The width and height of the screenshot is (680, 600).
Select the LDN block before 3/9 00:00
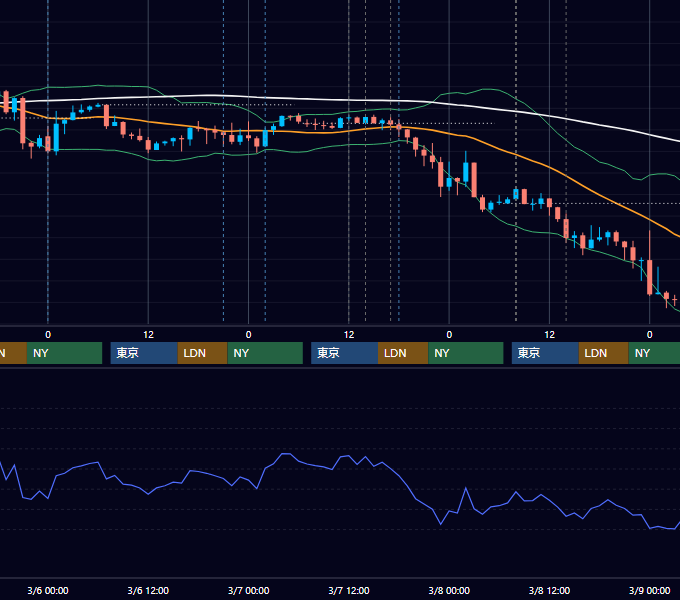point(604,353)
